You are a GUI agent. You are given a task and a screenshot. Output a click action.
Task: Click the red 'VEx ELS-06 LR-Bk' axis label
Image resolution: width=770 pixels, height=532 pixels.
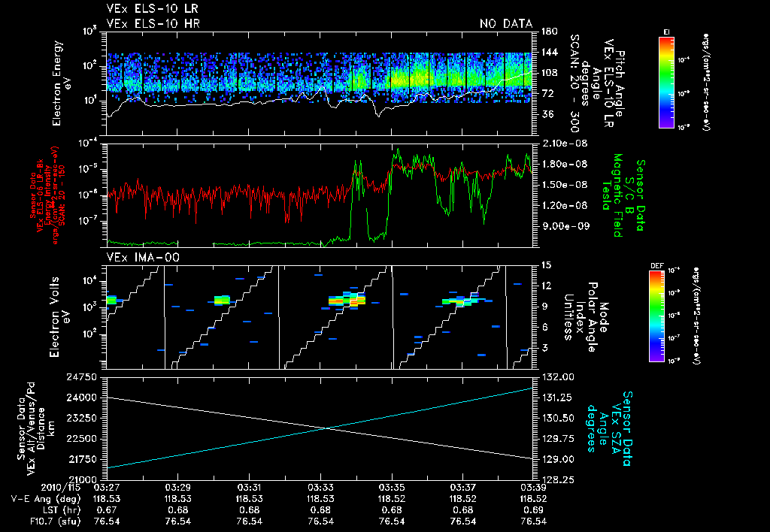(x=40, y=195)
